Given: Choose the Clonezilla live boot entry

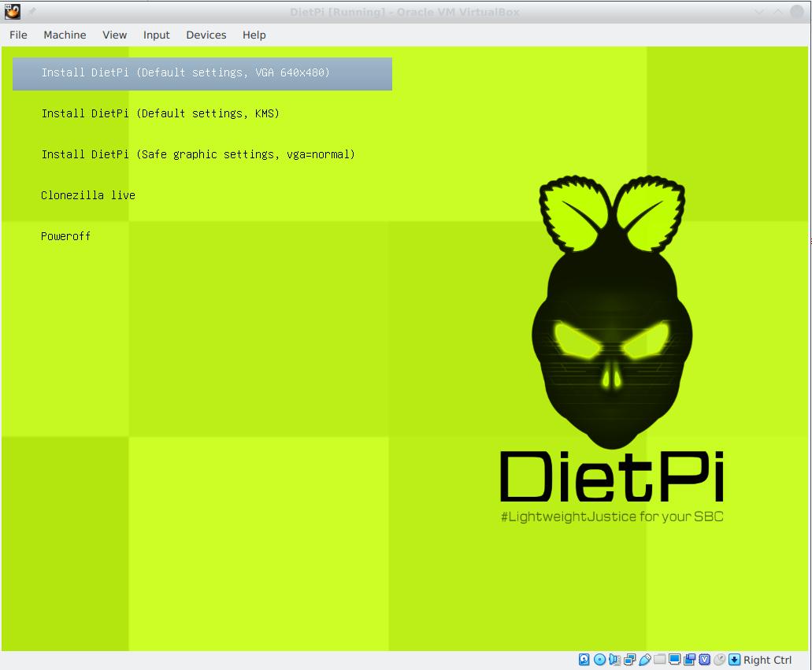Looking at the screenshot, I should [x=88, y=195].
